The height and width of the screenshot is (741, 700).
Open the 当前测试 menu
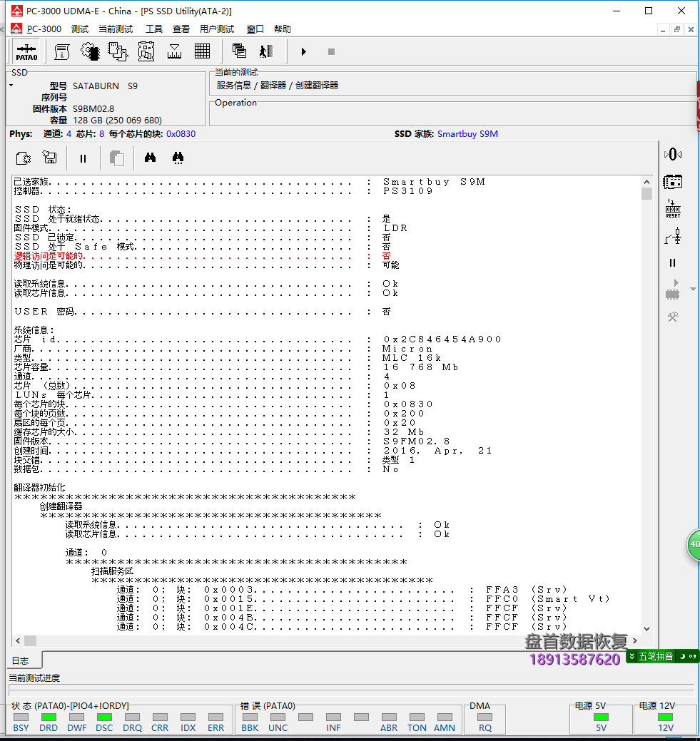click(116, 29)
